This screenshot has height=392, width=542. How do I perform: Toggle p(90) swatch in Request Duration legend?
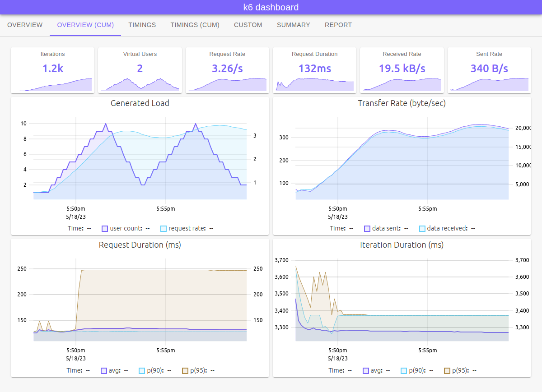tap(142, 371)
